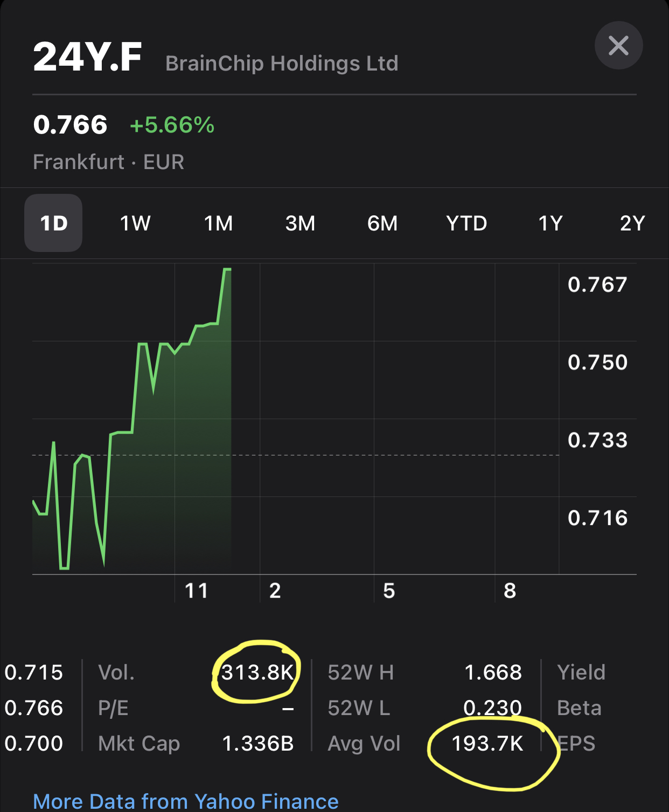
Task: Tap the 52W H value 1.668
Action: 492,672
